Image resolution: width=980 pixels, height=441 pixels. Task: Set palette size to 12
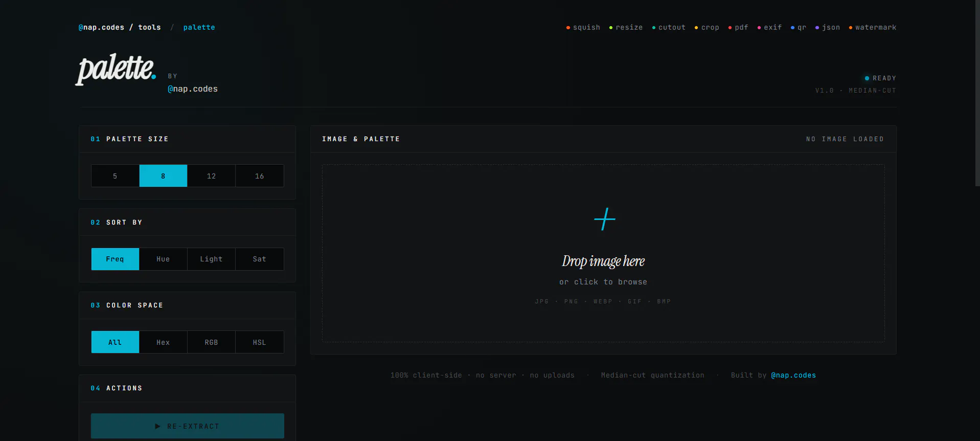click(211, 176)
